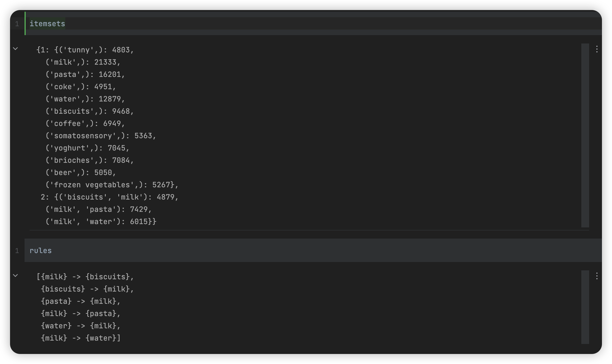Click the rule {biscuits} -> {milk}
The height and width of the screenshot is (364, 612).
tap(87, 289)
